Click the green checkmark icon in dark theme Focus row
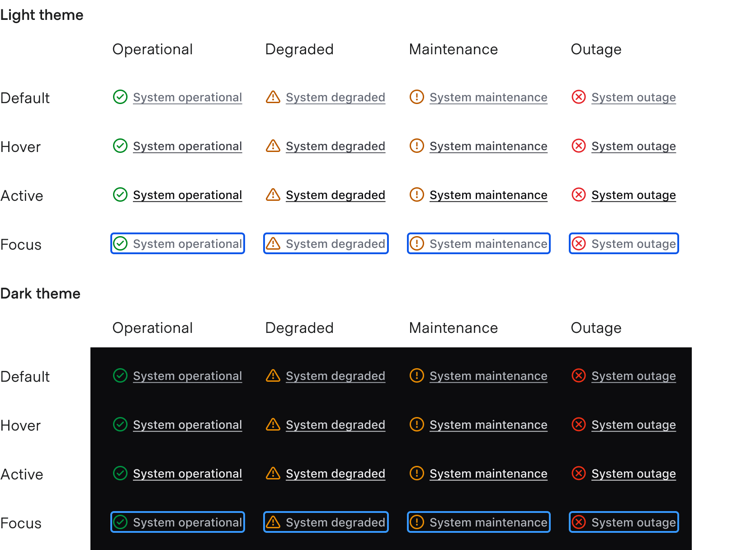Image resolution: width=756 pixels, height=550 pixels. coord(120,522)
